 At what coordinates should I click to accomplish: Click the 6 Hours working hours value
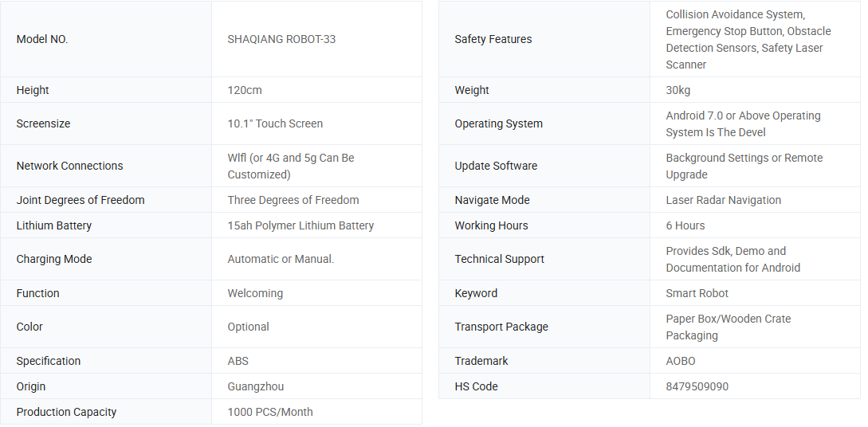(685, 225)
